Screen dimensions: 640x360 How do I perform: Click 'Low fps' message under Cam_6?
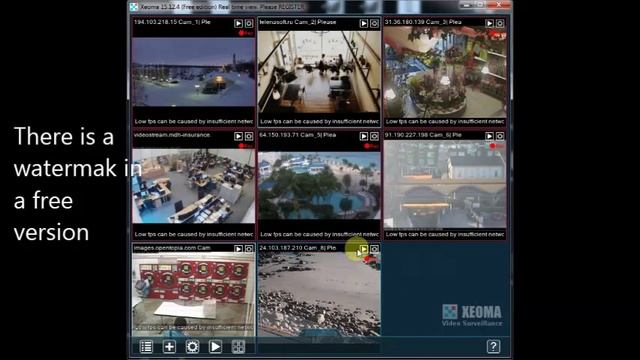pyautogui.click(x=445, y=235)
